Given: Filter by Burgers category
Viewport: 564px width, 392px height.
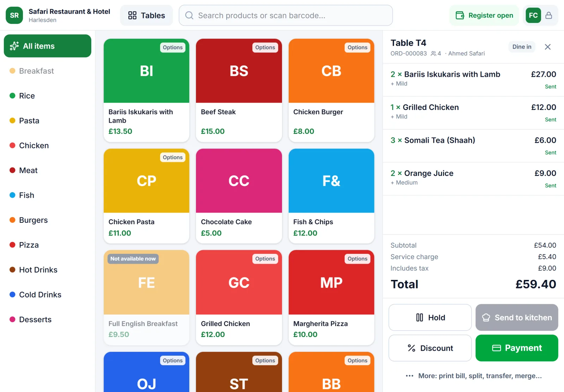Looking at the screenshot, I should 48,220.
